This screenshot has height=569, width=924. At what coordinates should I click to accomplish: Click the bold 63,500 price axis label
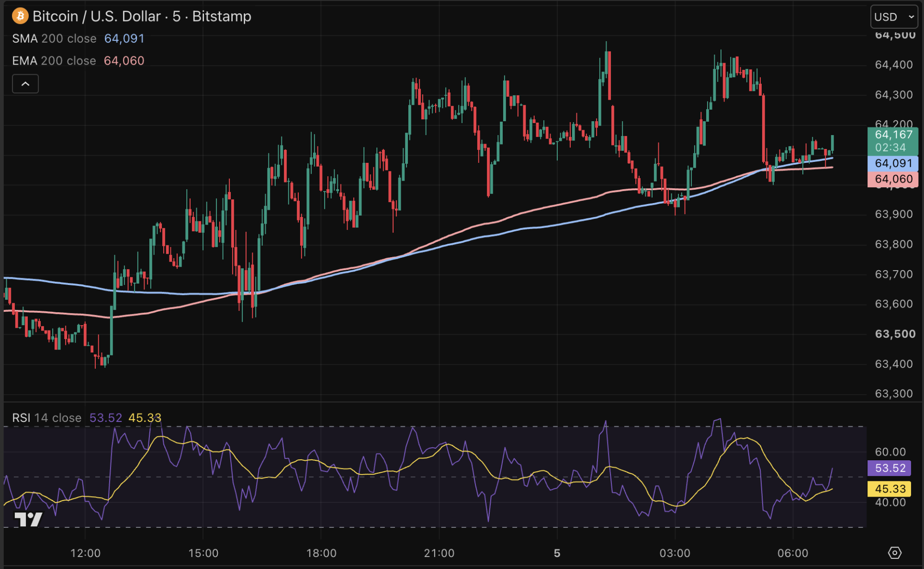[895, 334]
